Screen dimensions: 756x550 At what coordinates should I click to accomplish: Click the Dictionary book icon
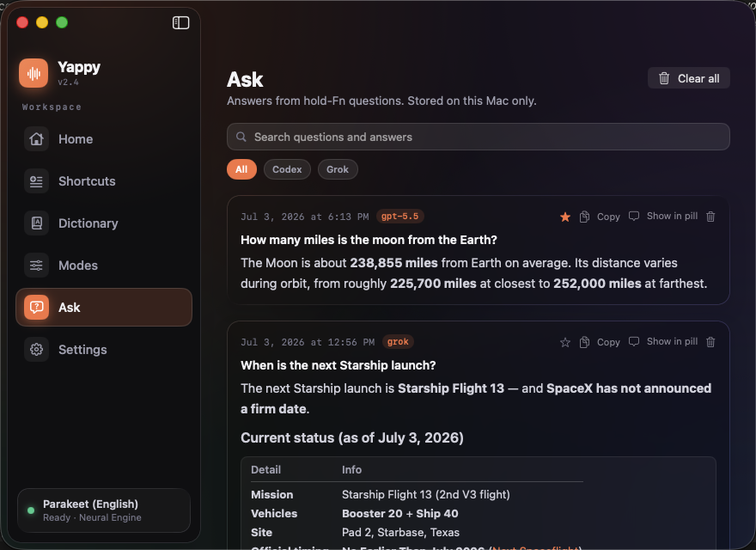(x=36, y=223)
